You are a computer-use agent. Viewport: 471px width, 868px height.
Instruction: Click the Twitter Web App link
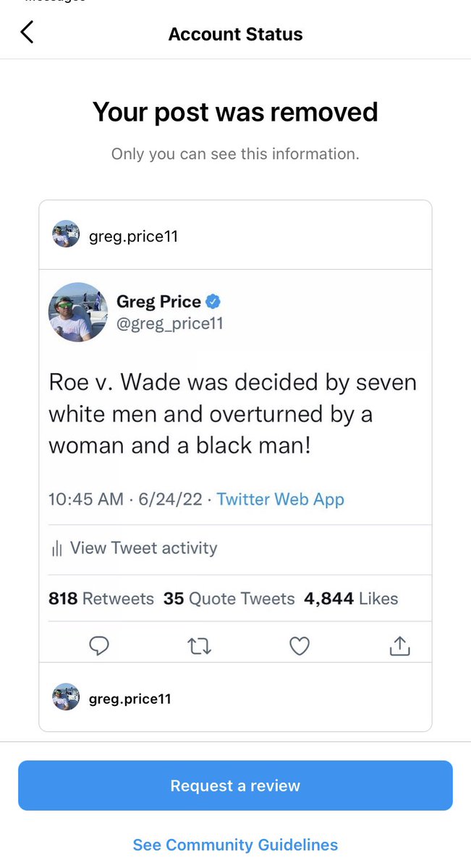coord(280,499)
